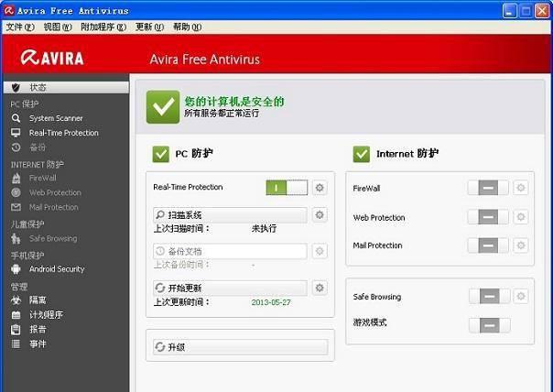Click the Android Security robot icon
Image resolution: width=553 pixels, height=392 pixels.
tap(16, 269)
